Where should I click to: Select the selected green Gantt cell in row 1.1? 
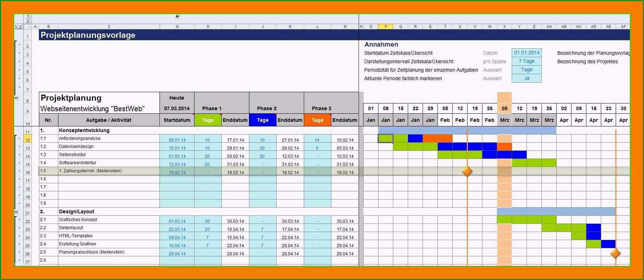coord(385,138)
